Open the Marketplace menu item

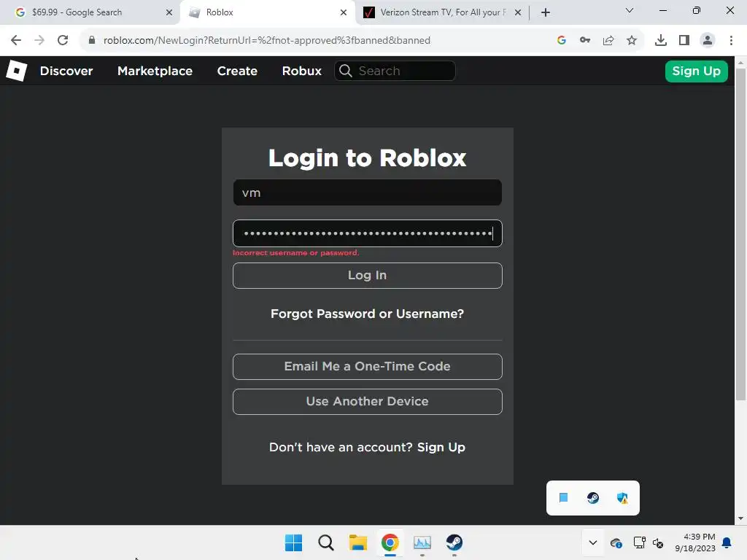(x=155, y=71)
